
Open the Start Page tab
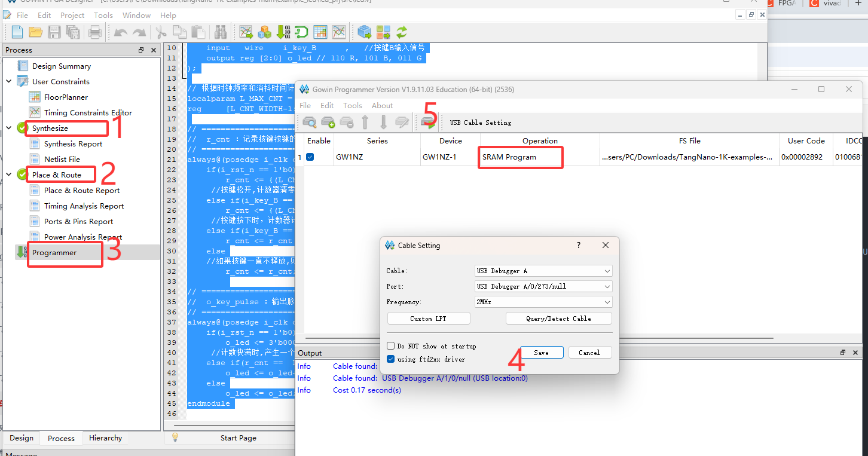238,438
